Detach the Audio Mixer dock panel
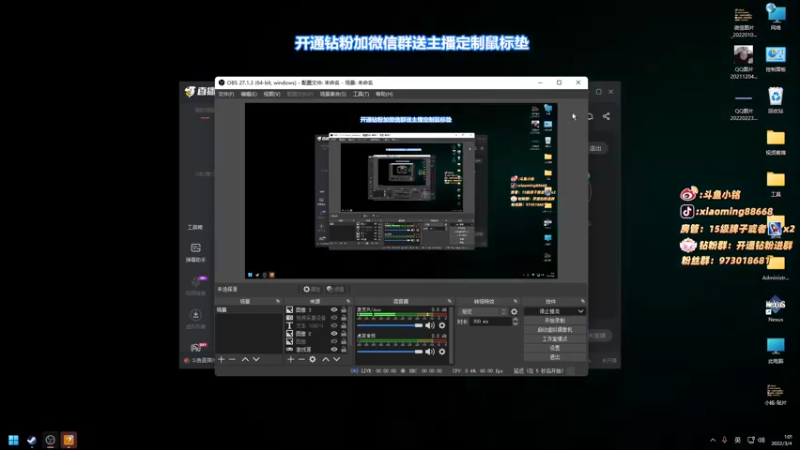The width and height of the screenshot is (800, 450). click(x=449, y=301)
